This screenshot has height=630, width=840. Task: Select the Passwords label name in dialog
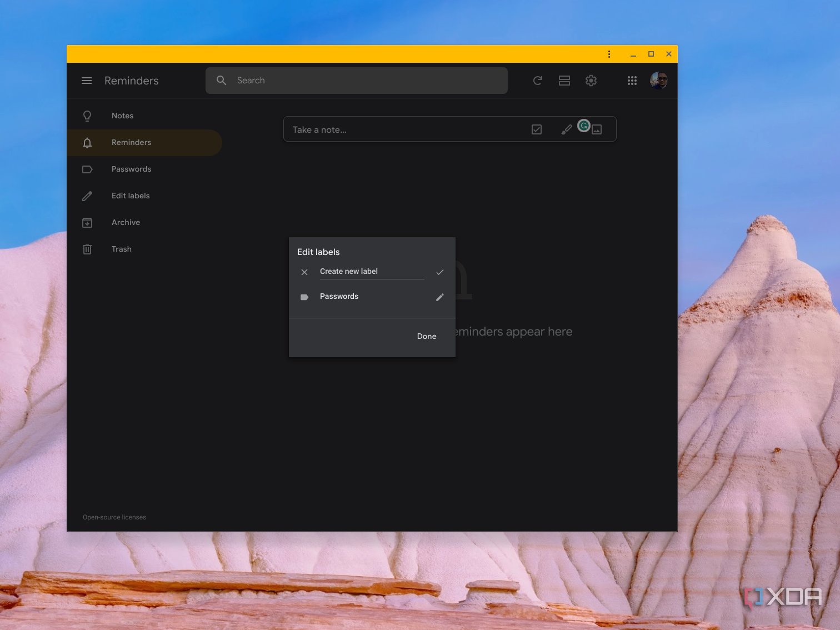[339, 297]
